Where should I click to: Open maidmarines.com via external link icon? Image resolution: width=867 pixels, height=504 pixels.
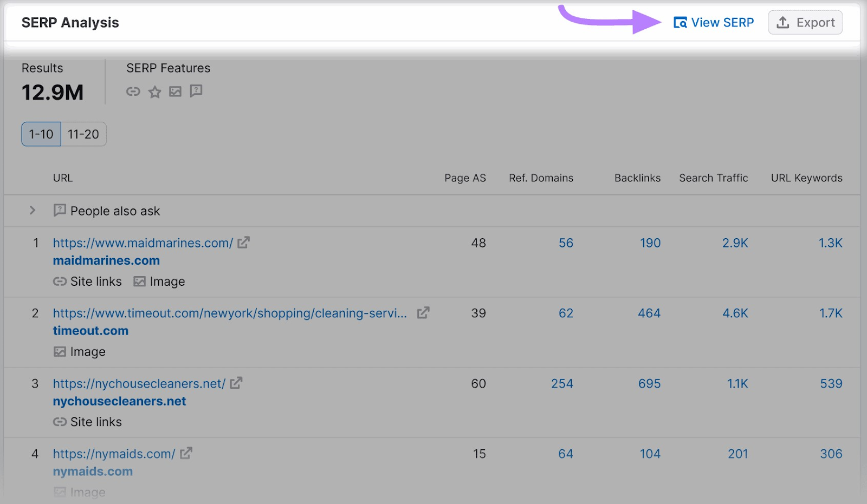(243, 242)
